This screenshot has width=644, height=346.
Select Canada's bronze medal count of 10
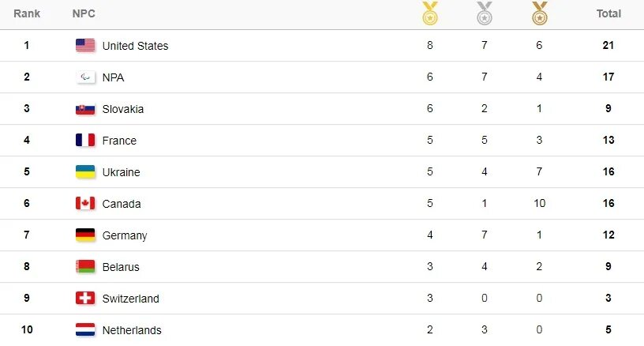[x=539, y=203]
